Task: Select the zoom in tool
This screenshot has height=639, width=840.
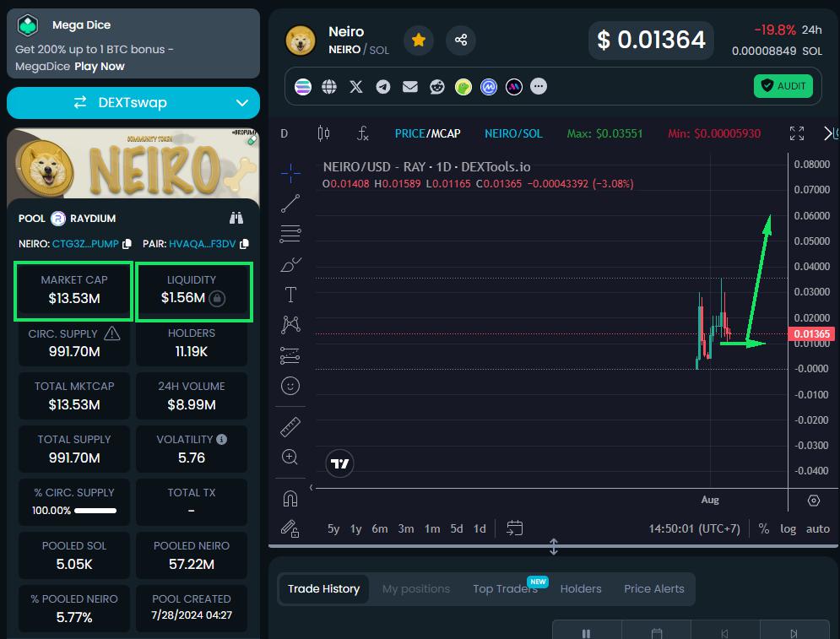Action: pos(290,457)
